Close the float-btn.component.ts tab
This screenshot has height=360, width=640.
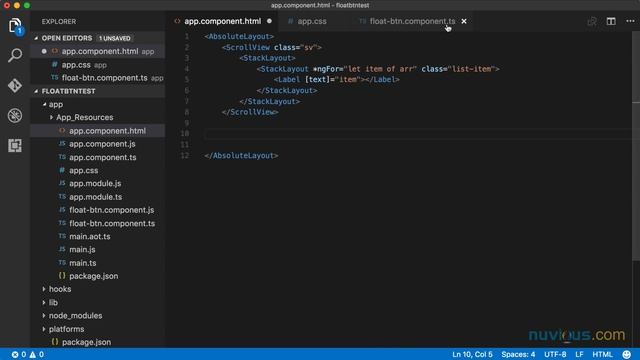pos(464,21)
